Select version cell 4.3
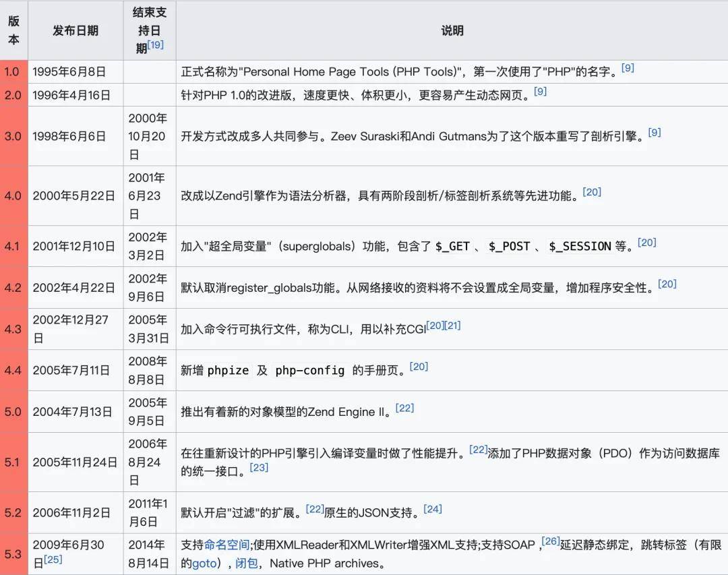728x575 pixels. click(x=13, y=329)
